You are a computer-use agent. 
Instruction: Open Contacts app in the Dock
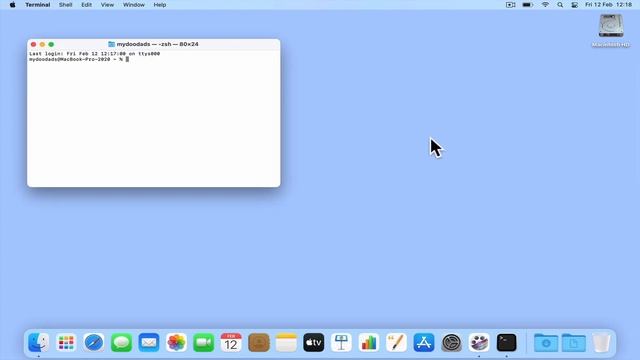coord(259,342)
